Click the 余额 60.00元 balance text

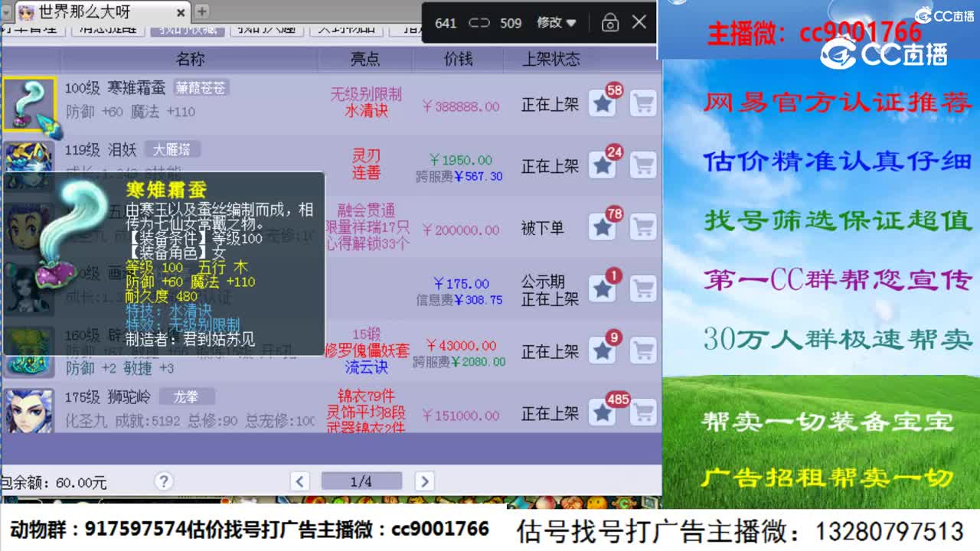(54, 483)
